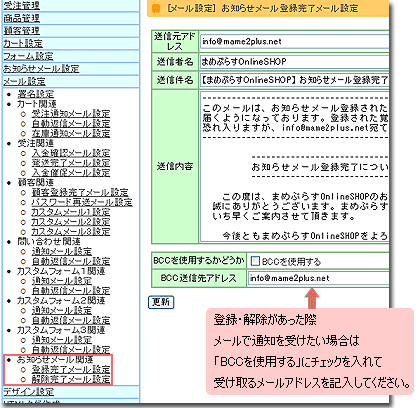Open 自動返信メール設定 under カスタムフォーム3関連

[x=71, y=350]
